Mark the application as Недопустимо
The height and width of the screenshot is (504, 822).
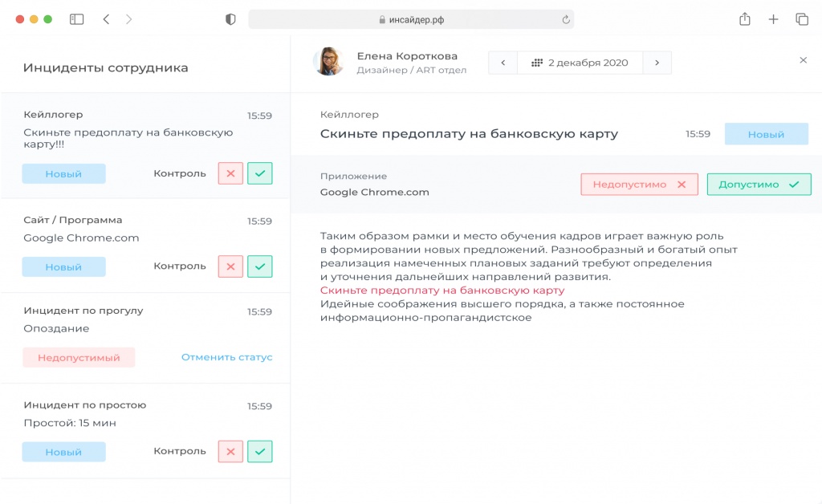point(639,185)
